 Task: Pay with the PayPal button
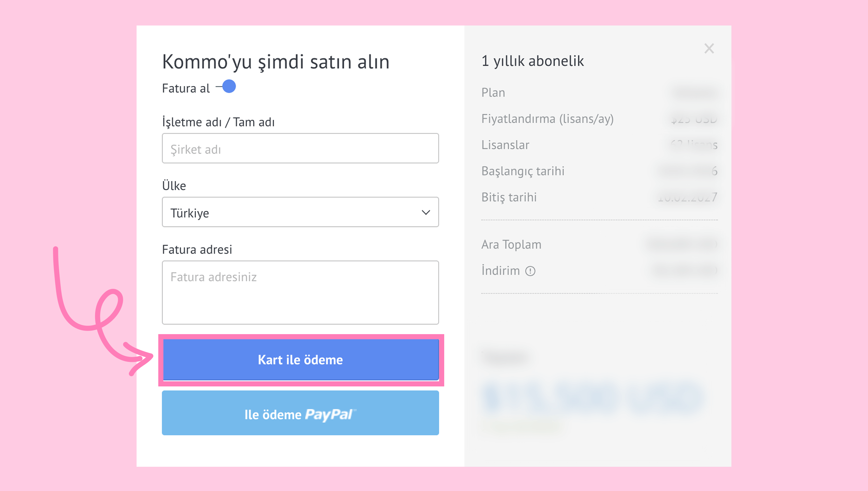click(x=300, y=413)
